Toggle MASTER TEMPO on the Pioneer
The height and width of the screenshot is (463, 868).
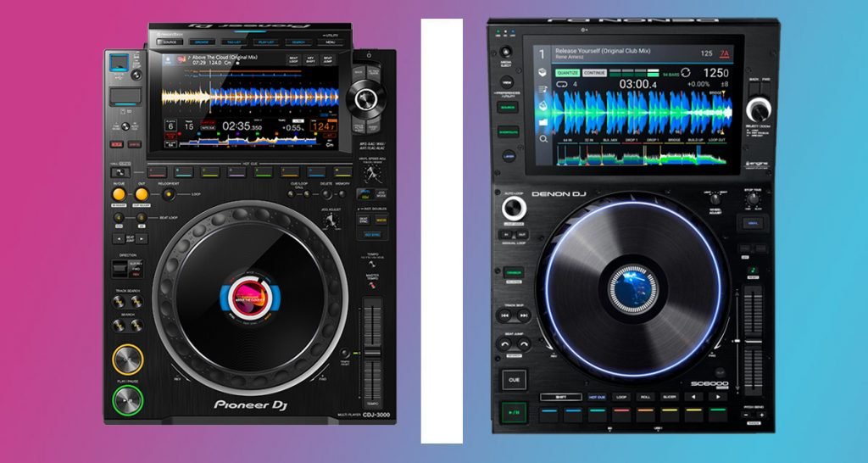tap(374, 286)
